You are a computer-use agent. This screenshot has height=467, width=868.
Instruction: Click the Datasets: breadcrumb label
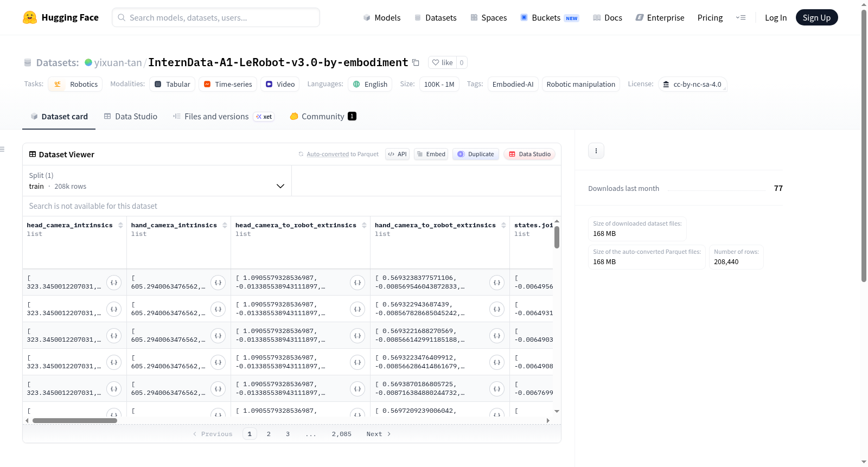[58, 62]
